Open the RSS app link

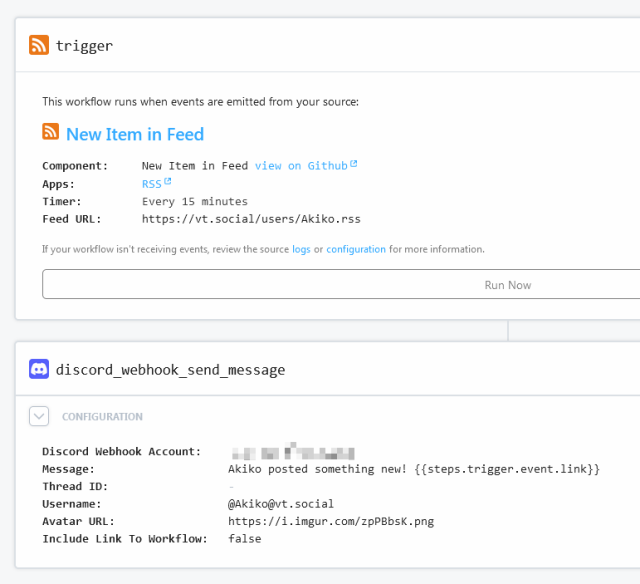[x=151, y=184]
